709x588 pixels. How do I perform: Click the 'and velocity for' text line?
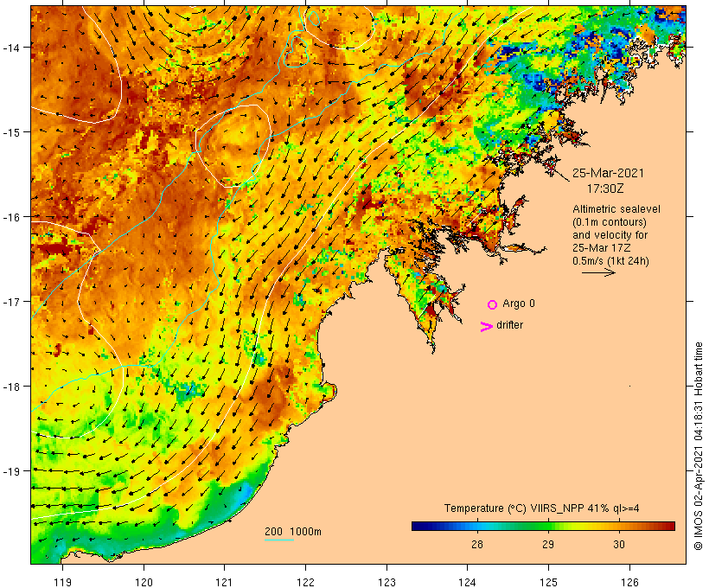coord(610,235)
